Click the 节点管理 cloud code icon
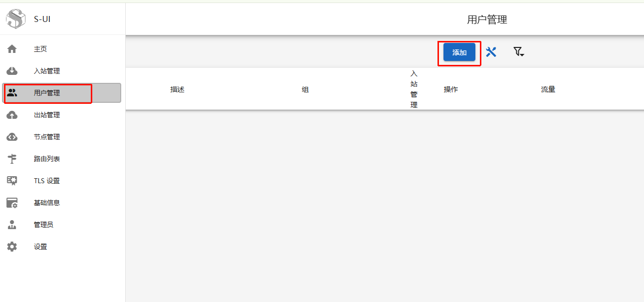644x302 pixels. (12, 137)
